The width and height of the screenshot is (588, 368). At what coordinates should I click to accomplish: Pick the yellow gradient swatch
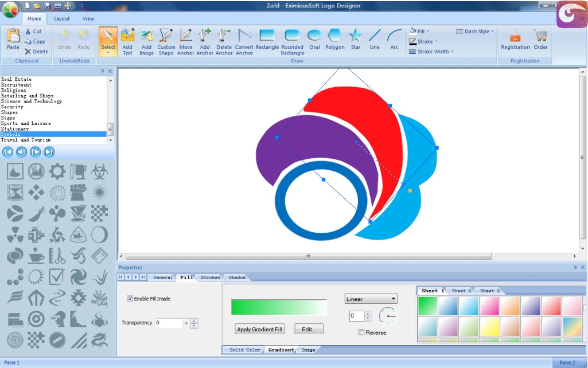coord(490,326)
